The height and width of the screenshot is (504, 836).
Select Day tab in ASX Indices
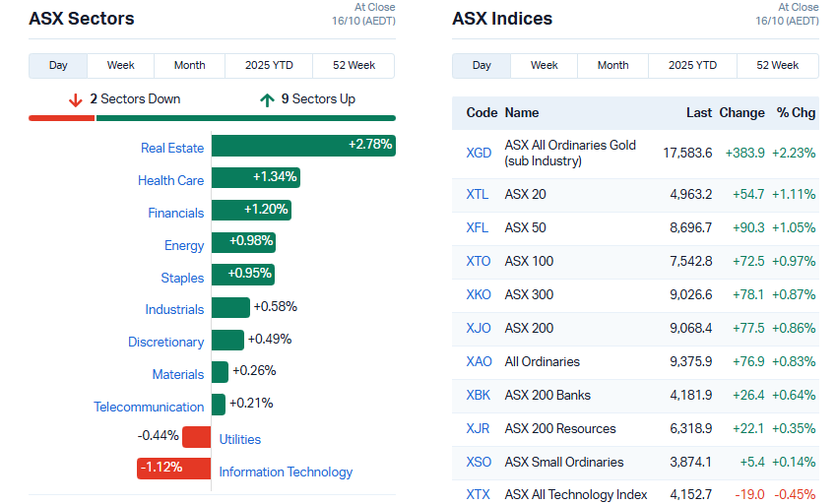pyautogui.click(x=482, y=66)
